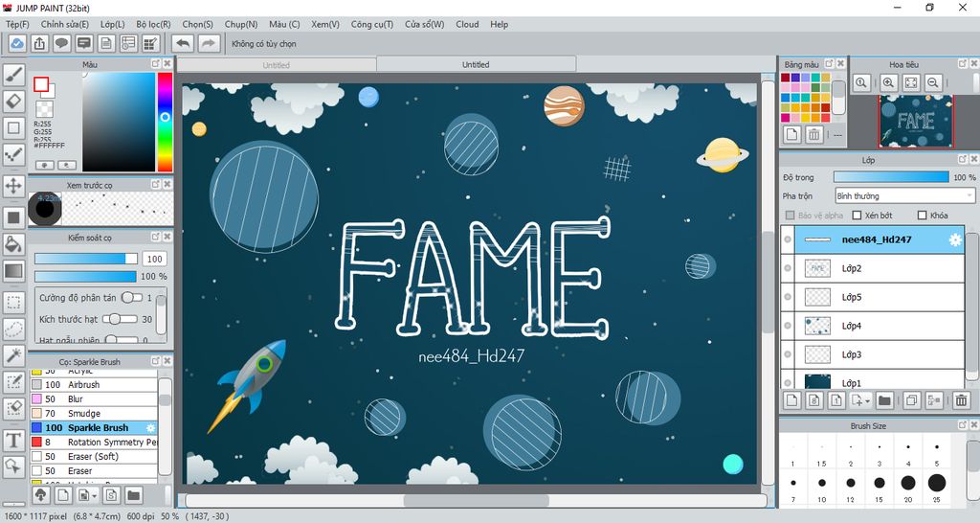Delete the selected layer with trash icon
The width and height of the screenshot is (980, 523).
coord(961,400)
